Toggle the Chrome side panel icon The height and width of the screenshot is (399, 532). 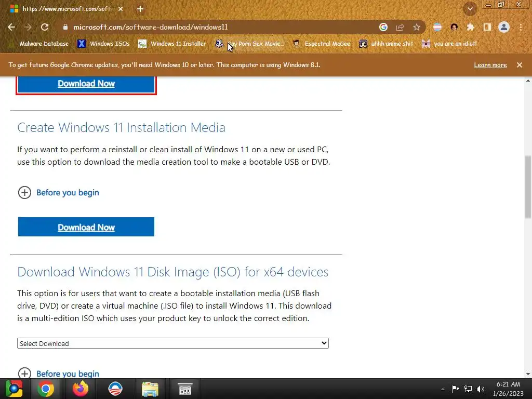[487, 27]
